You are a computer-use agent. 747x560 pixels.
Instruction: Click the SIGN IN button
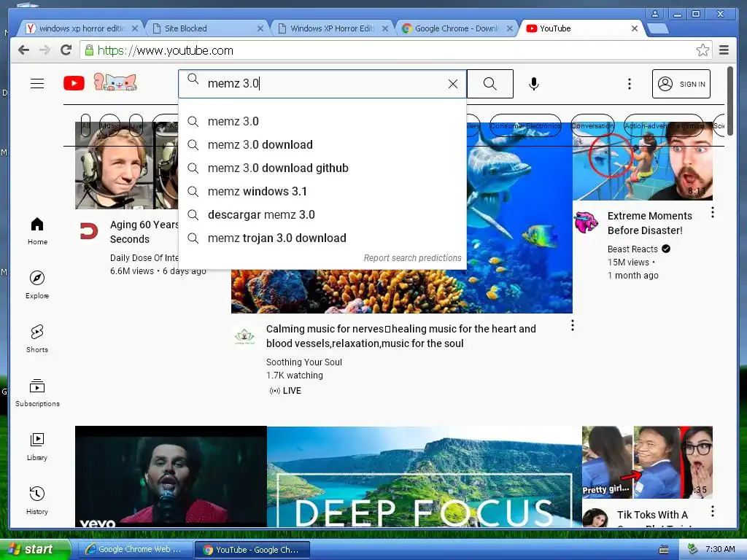pos(681,84)
